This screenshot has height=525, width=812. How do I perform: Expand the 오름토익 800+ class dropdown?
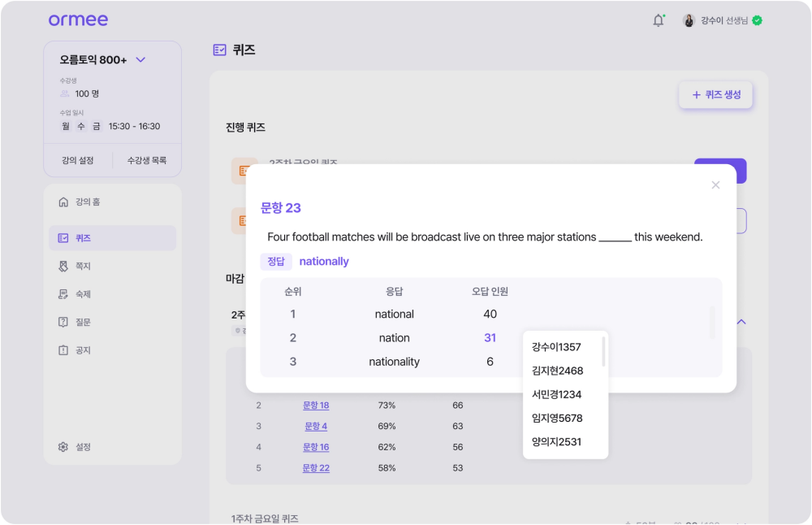tap(140, 59)
